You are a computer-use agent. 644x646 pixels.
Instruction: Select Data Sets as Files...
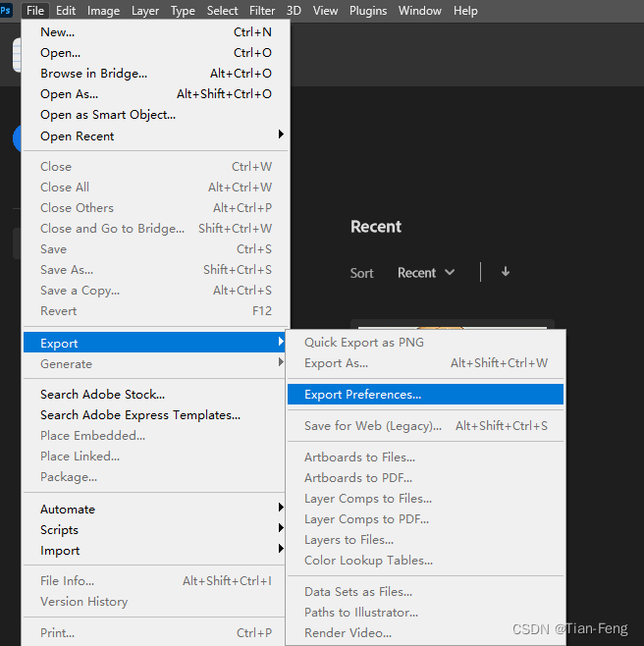point(426,592)
